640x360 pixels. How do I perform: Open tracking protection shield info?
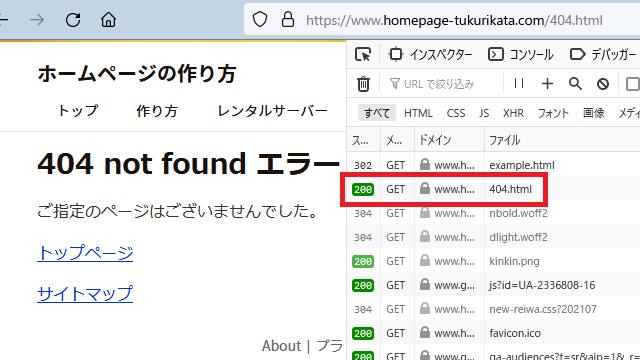[260, 19]
